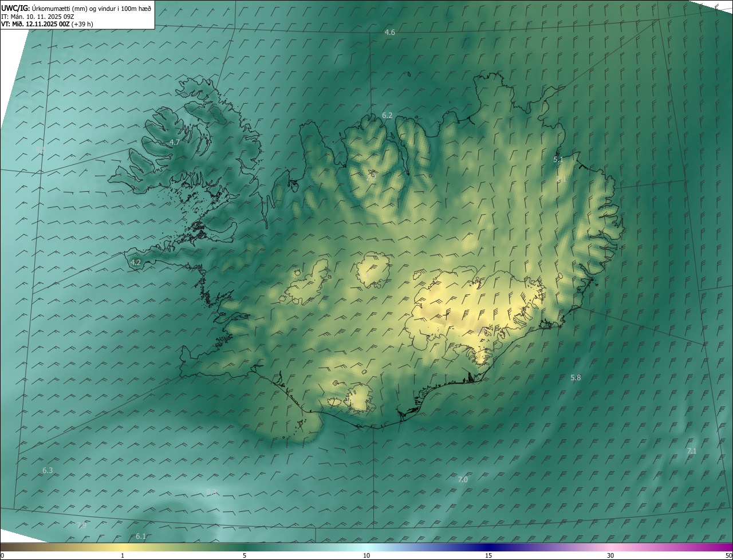
Task: Click the map value label "7.1"
Action: pos(692,451)
